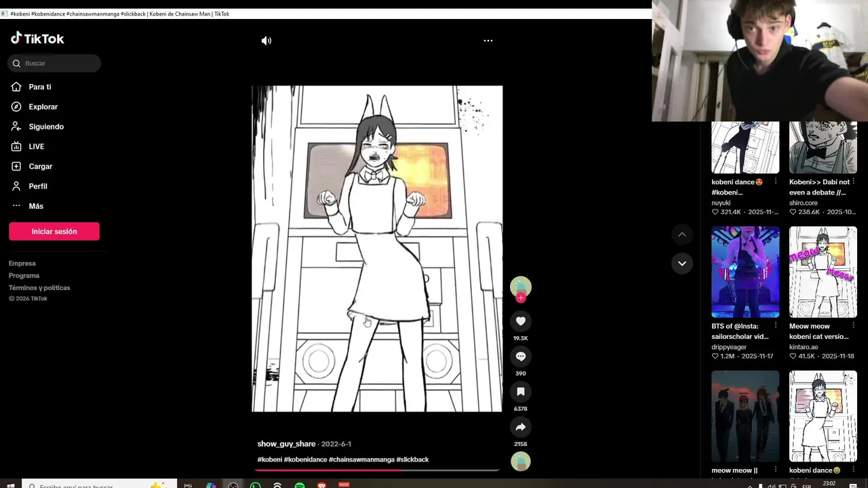Like the video with the heart icon

coord(521,321)
